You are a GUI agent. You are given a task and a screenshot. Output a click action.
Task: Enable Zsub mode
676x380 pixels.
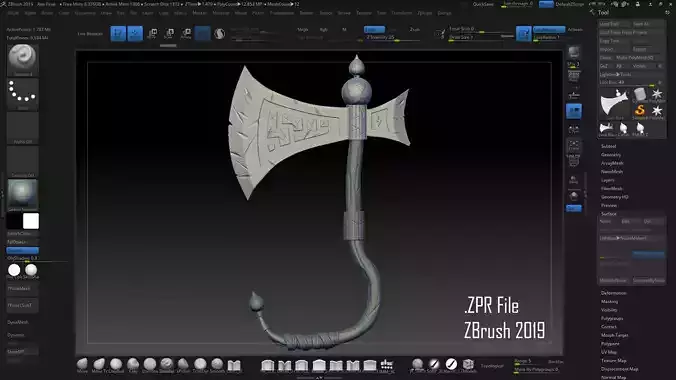[x=415, y=30]
